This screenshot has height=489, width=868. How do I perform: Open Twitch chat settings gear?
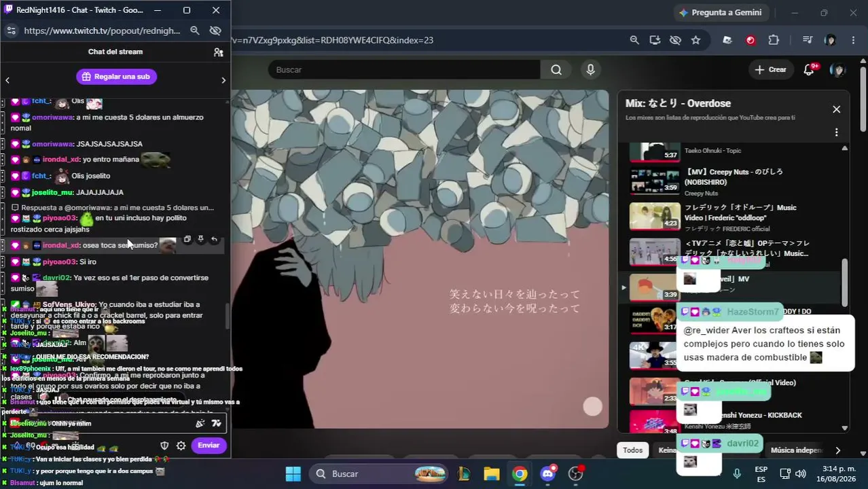181,446
